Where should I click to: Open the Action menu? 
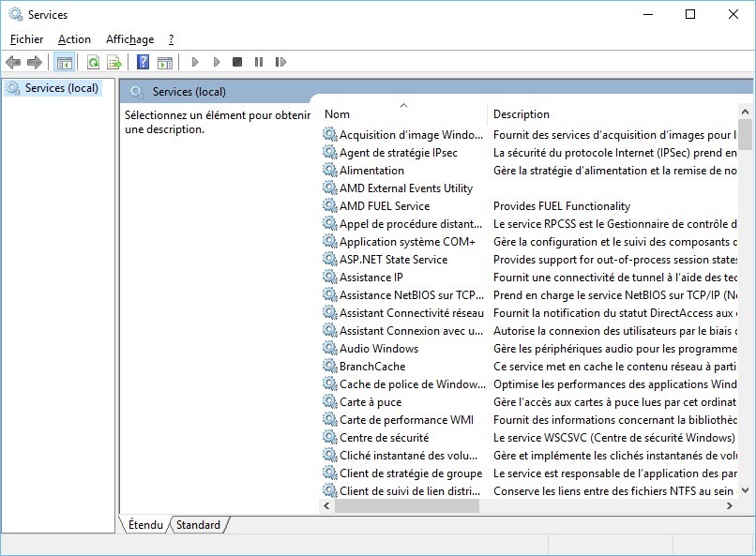coord(74,39)
